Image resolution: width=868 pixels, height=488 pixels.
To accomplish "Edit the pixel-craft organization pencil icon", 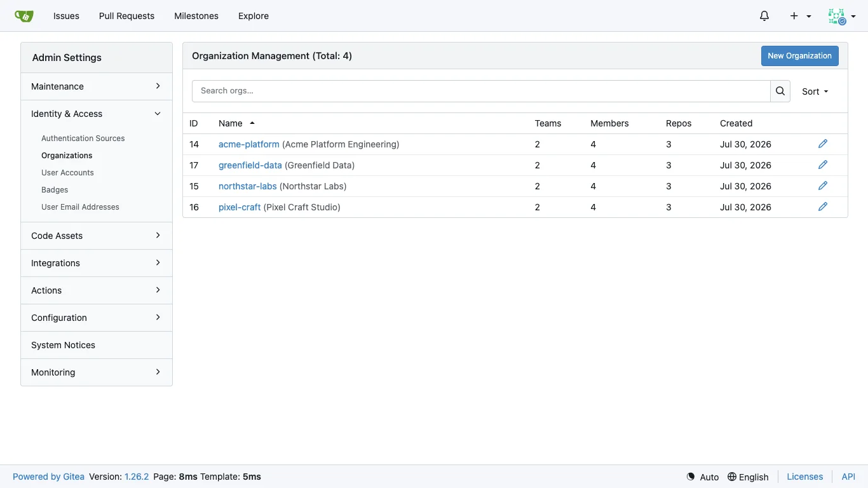I will click(823, 207).
